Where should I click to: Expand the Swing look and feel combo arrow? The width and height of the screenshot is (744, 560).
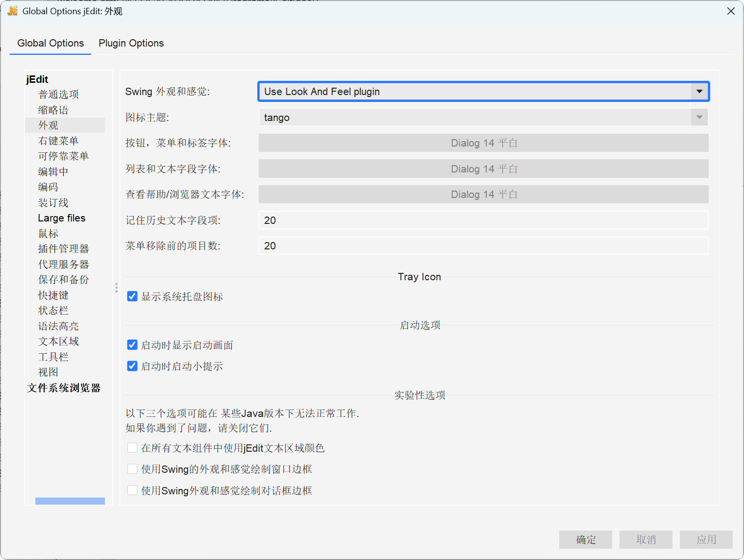(699, 91)
